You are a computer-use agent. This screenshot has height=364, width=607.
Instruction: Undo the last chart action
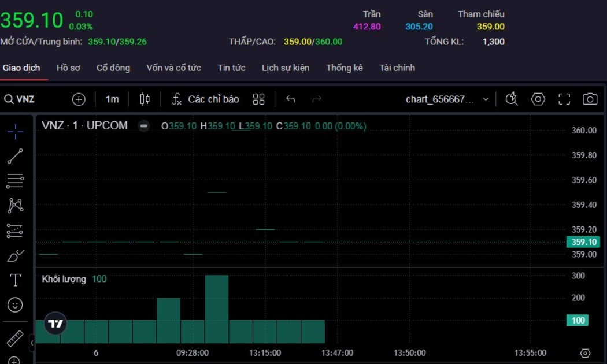tap(291, 99)
